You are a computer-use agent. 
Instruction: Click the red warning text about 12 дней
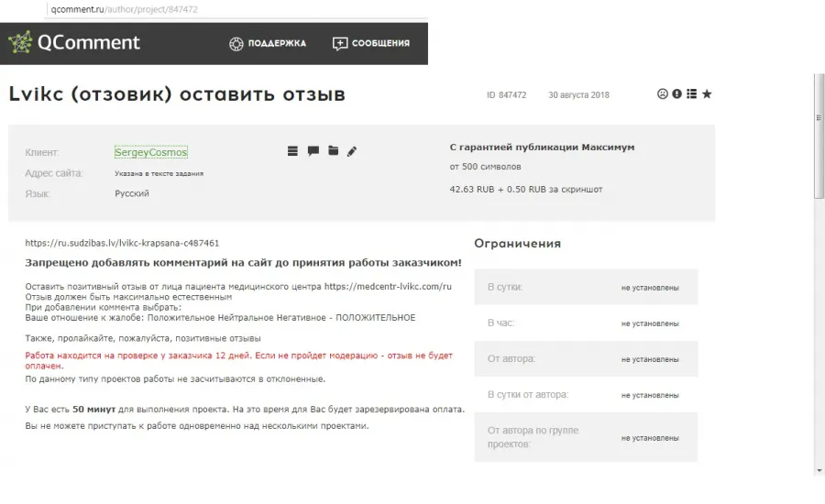[x=239, y=360]
